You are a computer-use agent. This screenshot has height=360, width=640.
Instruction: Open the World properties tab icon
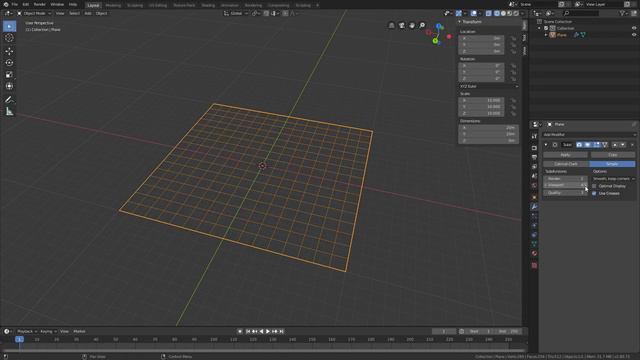coord(534,185)
